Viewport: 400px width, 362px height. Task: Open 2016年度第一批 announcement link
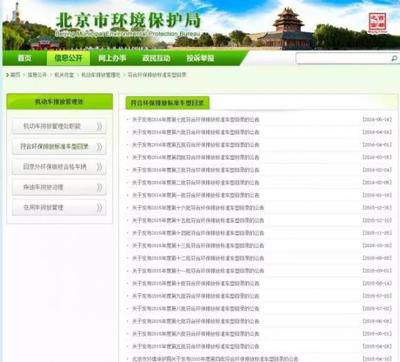coord(196,195)
